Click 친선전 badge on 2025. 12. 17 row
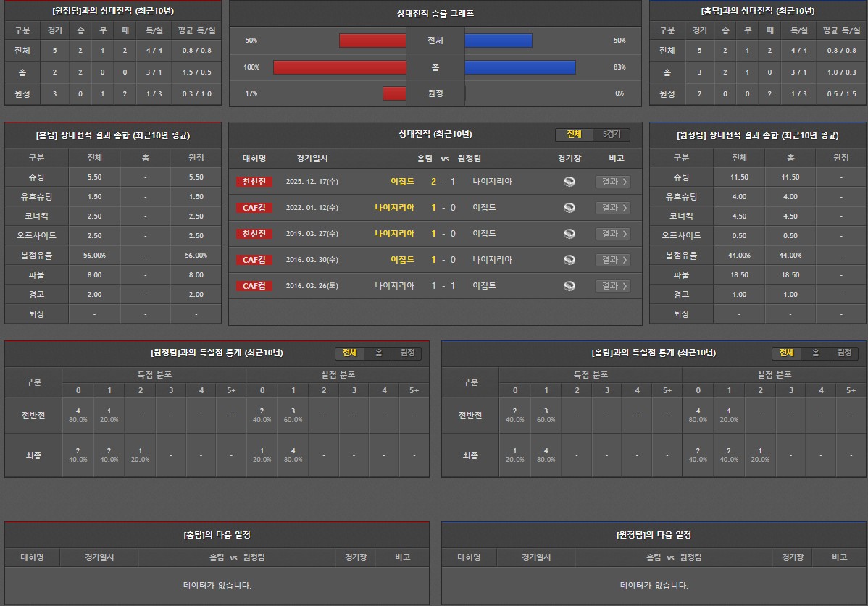 (x=254, y=182)
